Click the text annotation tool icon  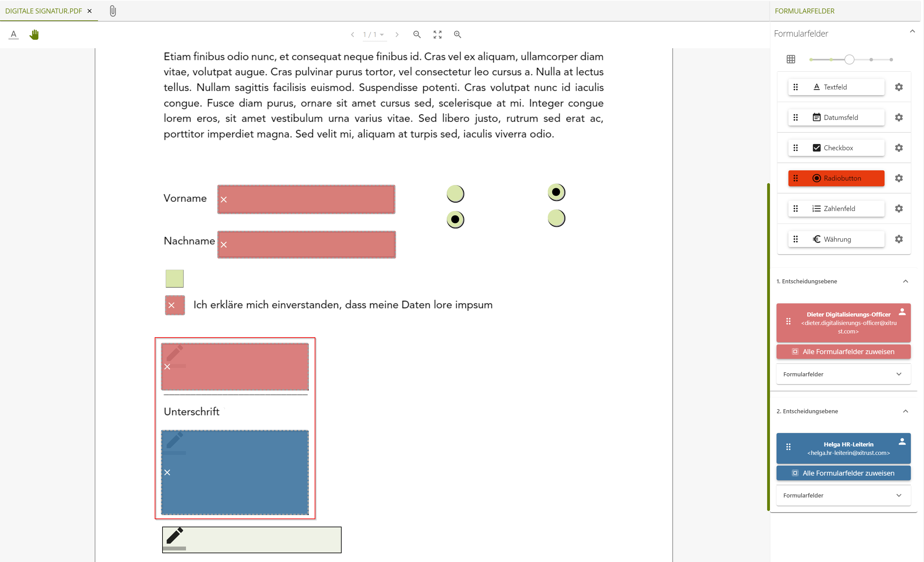point(13,34)
